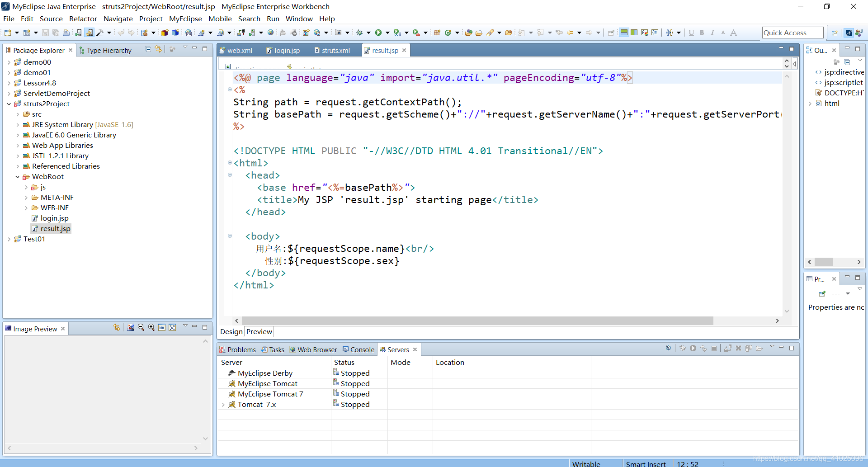Click Zoom In icon in Image Preview
This screenshot has height=467, width=868.
[151, 327]
